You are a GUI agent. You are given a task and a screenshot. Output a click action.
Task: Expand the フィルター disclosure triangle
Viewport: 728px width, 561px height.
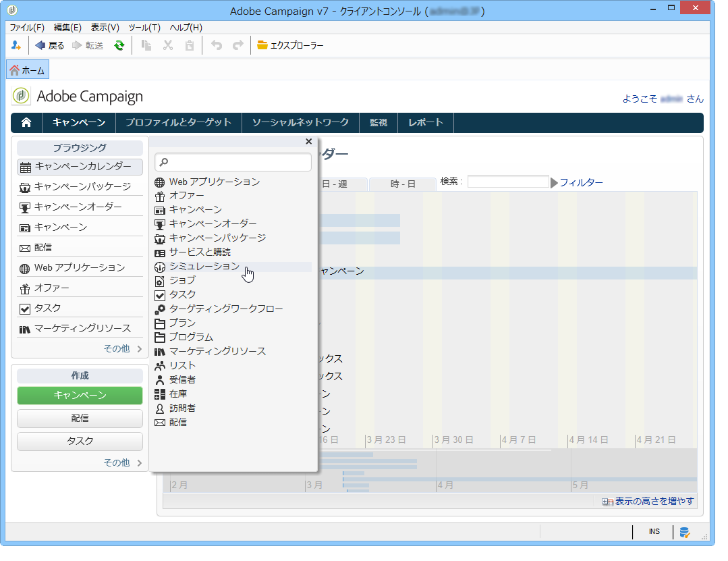point(554,183)
